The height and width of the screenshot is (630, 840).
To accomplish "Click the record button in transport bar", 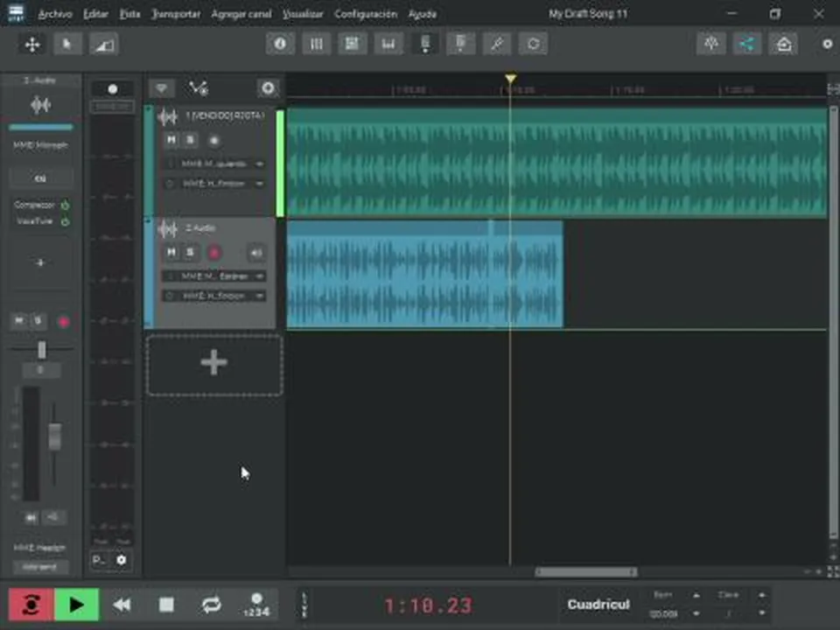I will (31, 605).
